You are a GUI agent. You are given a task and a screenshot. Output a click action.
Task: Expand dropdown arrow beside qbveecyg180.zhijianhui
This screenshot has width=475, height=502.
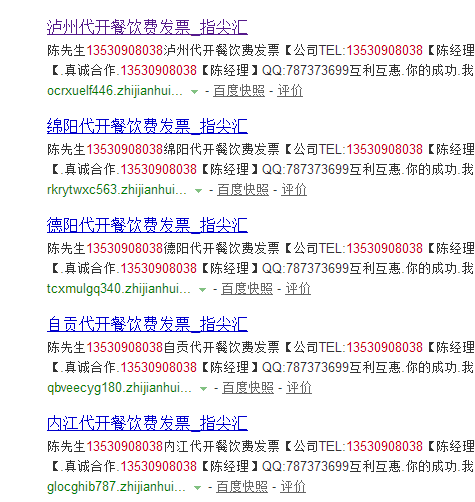[203, 389]
